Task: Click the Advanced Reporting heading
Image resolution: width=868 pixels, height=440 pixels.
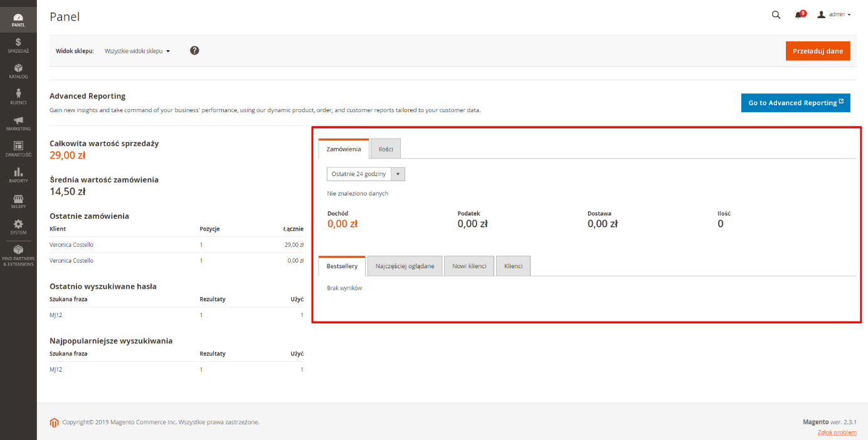Action: click(87, 96)
